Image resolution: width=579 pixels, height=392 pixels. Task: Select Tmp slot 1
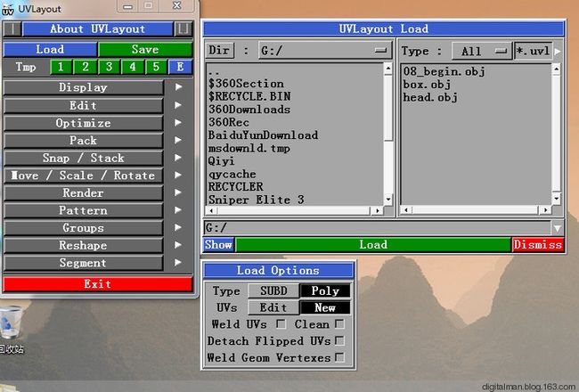(x=61, y=67)
